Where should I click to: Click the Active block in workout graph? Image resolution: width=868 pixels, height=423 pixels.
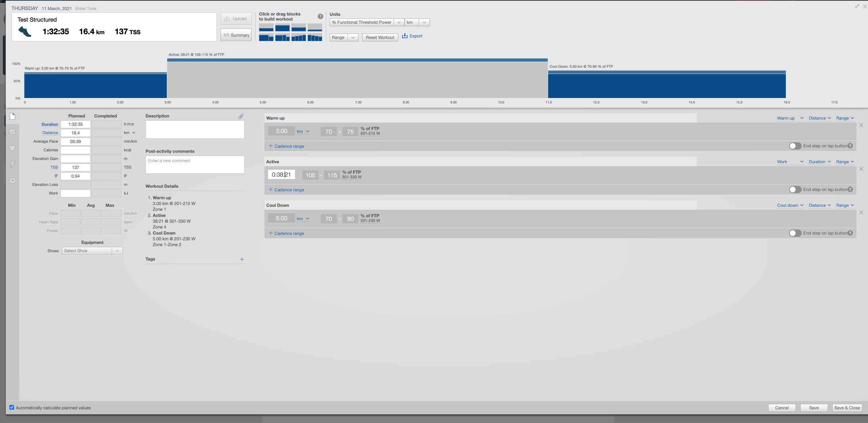click(357, 79)
